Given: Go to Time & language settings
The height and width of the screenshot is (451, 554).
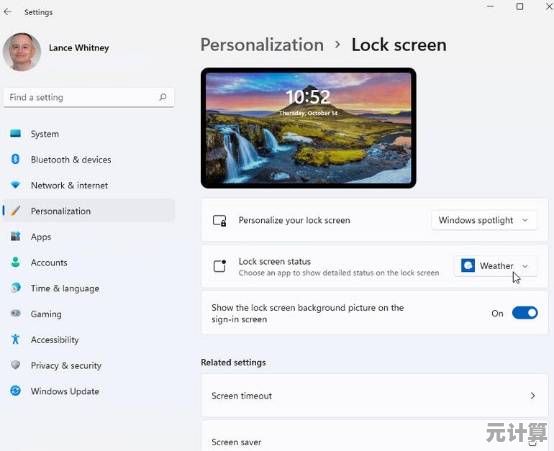Looking at the screenshot, I should click(x=89, y=288).
